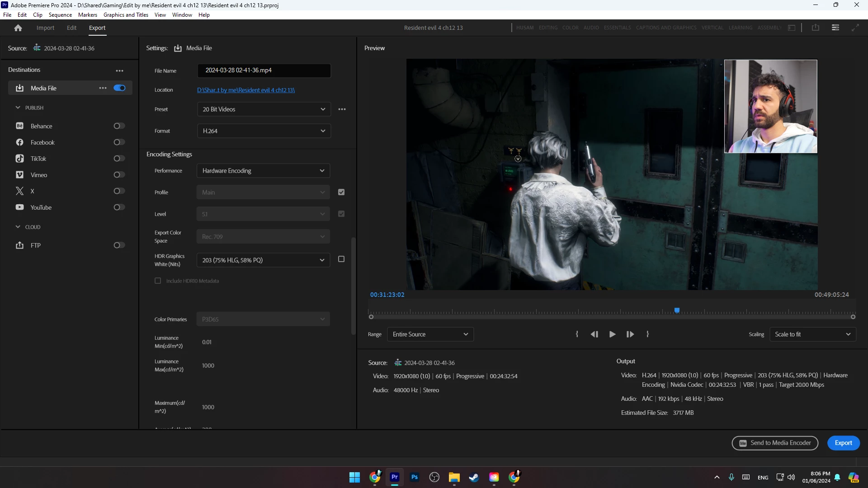
Task: Disable the Media File destination toggle
Action: click(120, 88)
